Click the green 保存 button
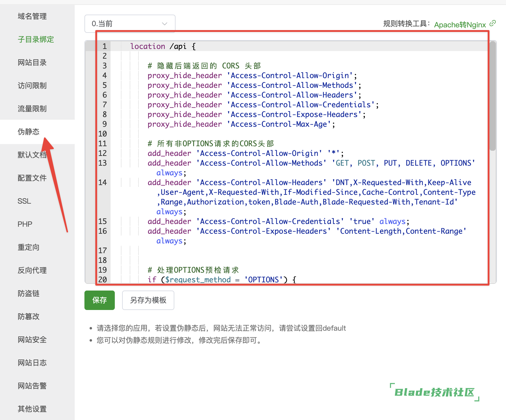Screen dimensions: 506x420 coord(99,300)
